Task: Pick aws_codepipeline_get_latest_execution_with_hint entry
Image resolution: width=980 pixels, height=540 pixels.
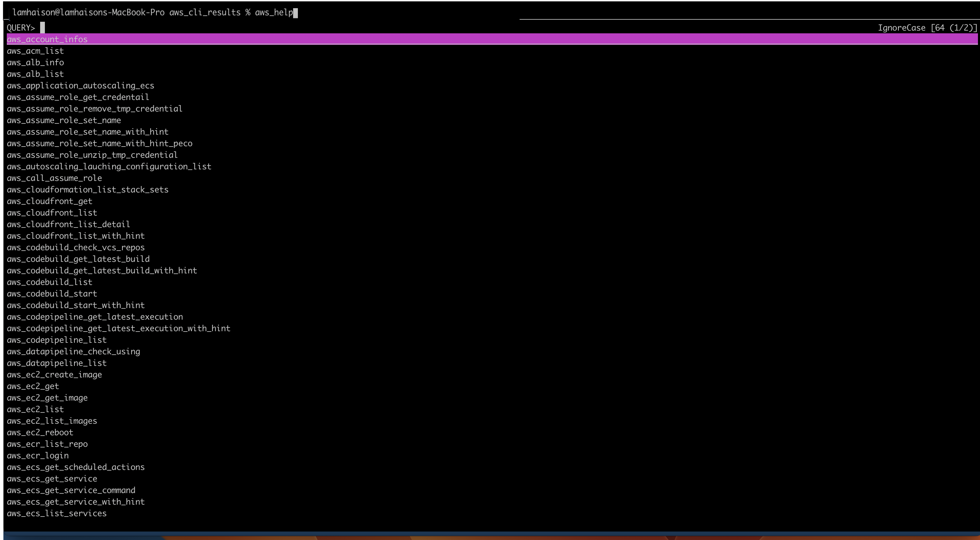Action: coord(118,328)
